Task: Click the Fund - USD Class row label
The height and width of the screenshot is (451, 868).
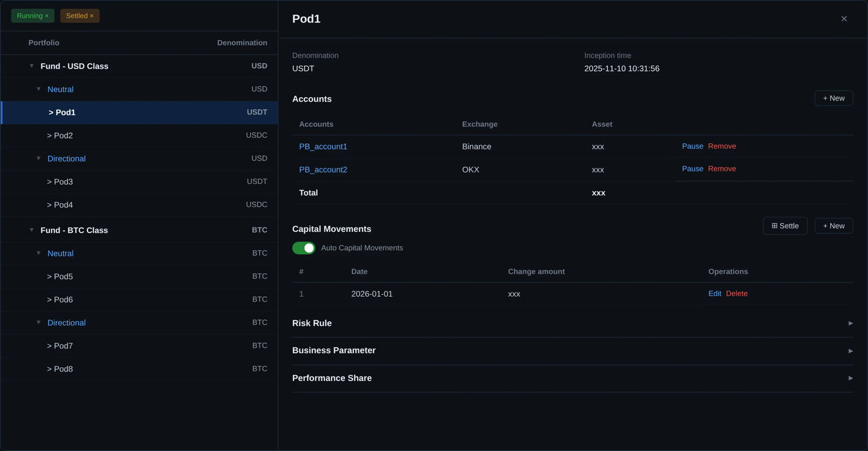Action: [x=74, y=66]
